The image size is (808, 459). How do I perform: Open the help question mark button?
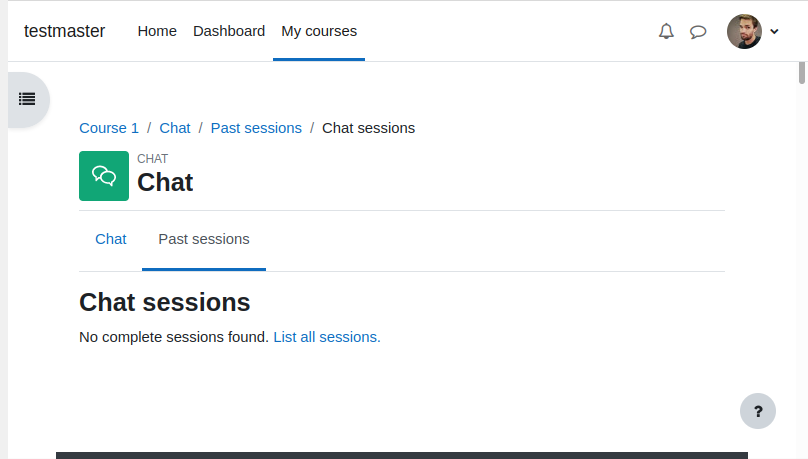click(758, 411)
